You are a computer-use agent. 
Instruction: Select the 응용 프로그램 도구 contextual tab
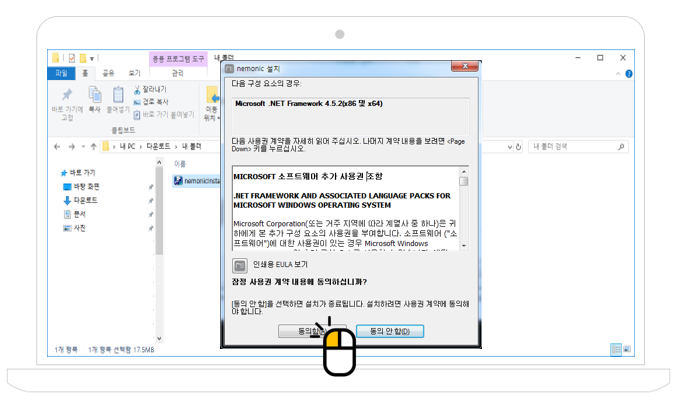(x=178, y=59)
